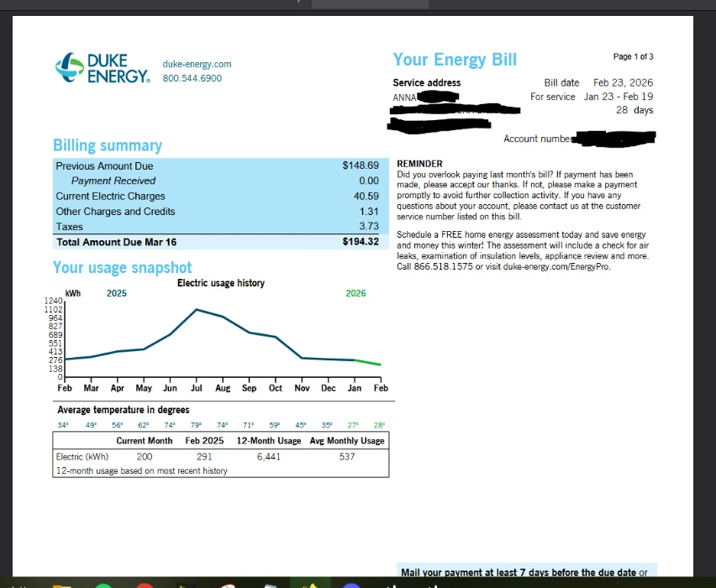Click the 'Billing summary' heading

(x=108, y=145)
